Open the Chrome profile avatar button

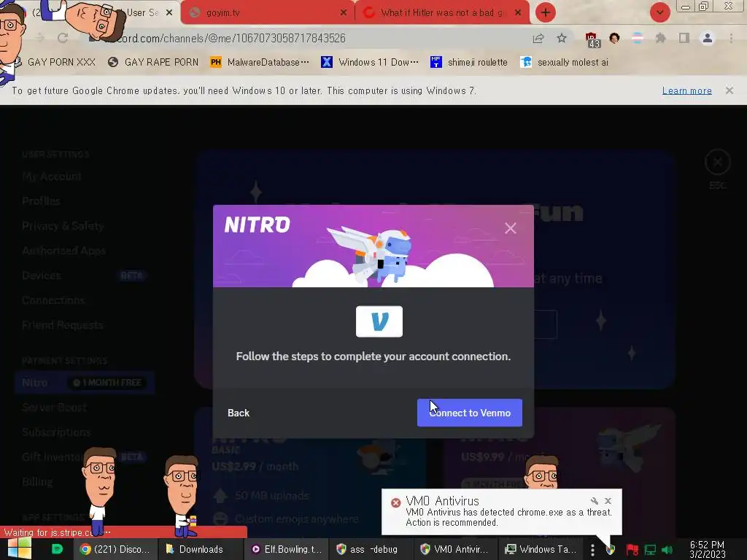(708, 38)
